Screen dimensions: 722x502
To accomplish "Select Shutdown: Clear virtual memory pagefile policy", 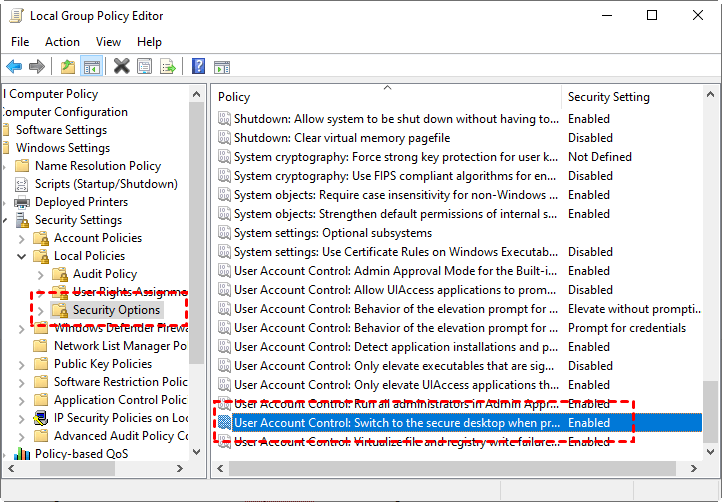I will pos(342,138).
